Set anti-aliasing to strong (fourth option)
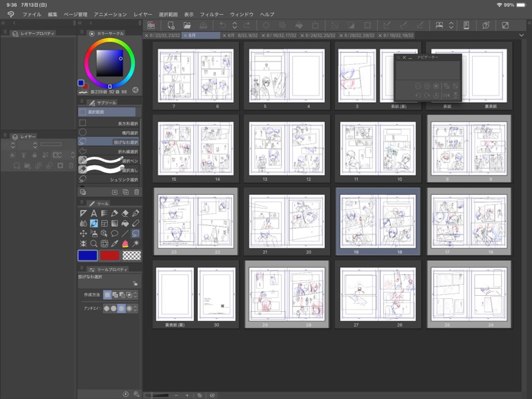The image size is (532, 399). point(129,309)
